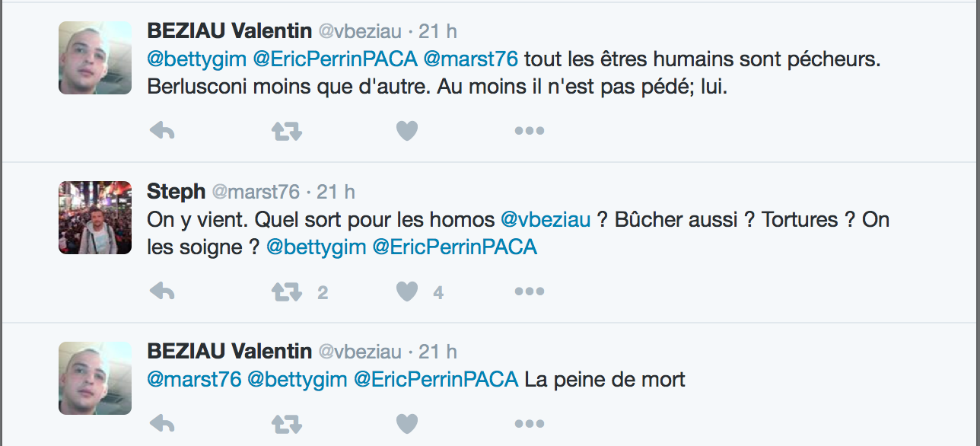Image resolution: width=980 pixels, height=446 pixels.
Task: Open the 21 h timestamp on Steph's tweet
Action: click(336, 191)
